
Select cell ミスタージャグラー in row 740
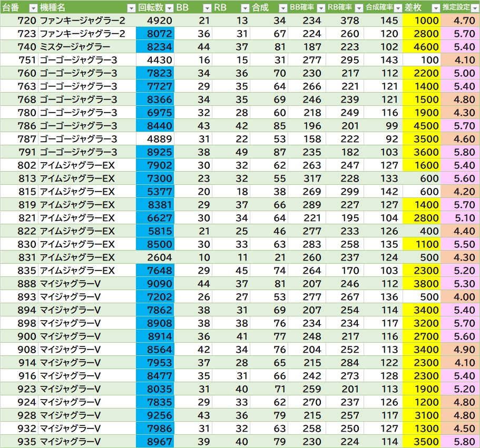coord(87,47)
